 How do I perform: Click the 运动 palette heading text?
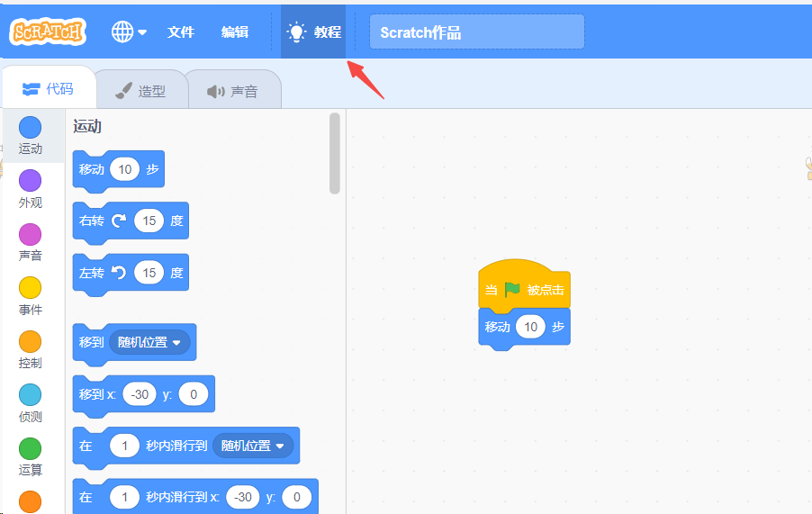87,126
